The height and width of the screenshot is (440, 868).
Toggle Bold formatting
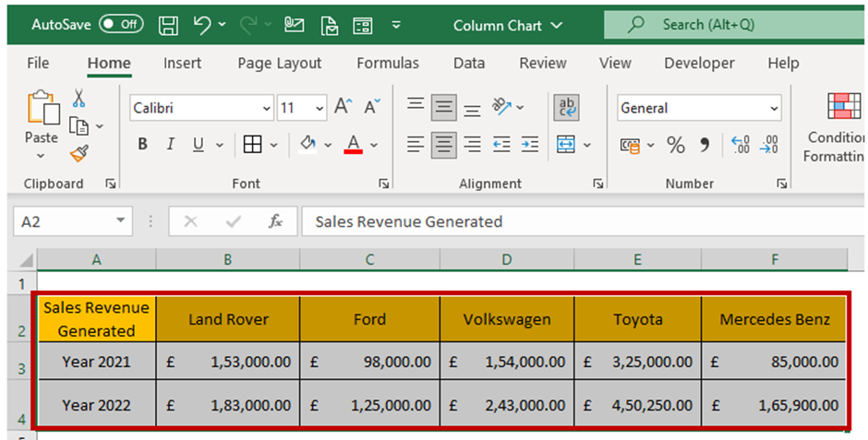(x=143, y=145)
